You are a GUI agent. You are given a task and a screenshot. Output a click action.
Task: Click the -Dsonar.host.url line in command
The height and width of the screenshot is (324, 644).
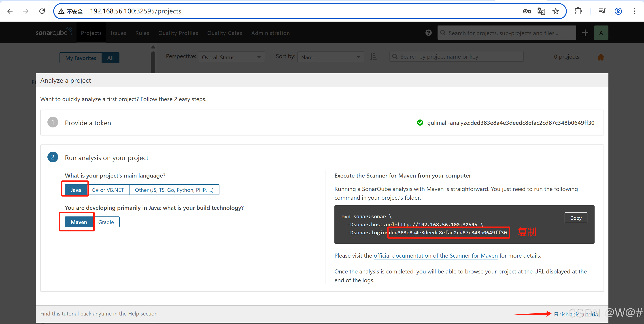(415, 224)
